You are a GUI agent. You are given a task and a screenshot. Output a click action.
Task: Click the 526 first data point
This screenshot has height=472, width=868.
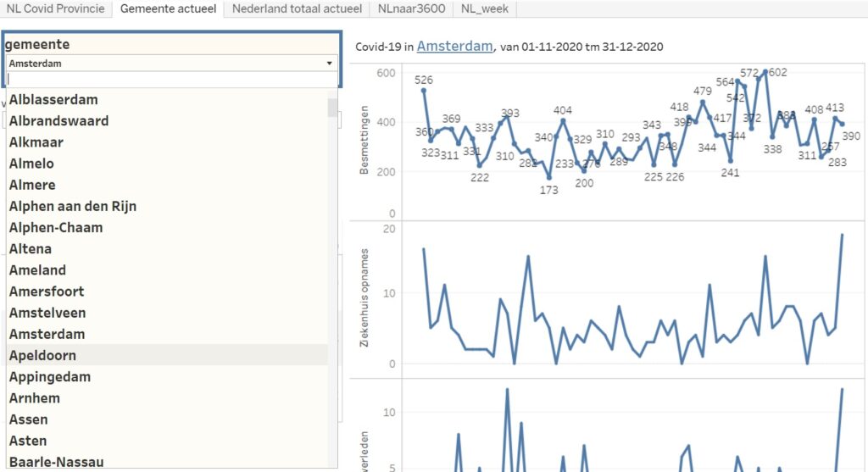(424, 91)
